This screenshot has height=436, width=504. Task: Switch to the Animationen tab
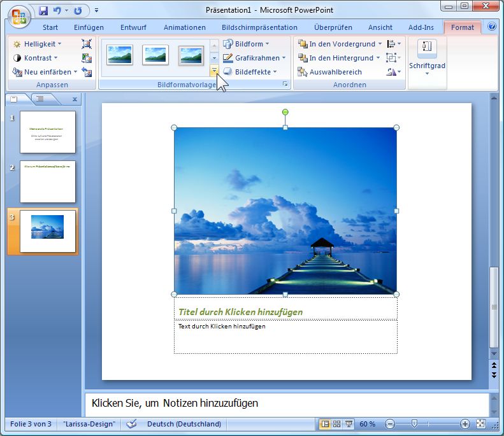pyautogui.click(x=185, y=27)
